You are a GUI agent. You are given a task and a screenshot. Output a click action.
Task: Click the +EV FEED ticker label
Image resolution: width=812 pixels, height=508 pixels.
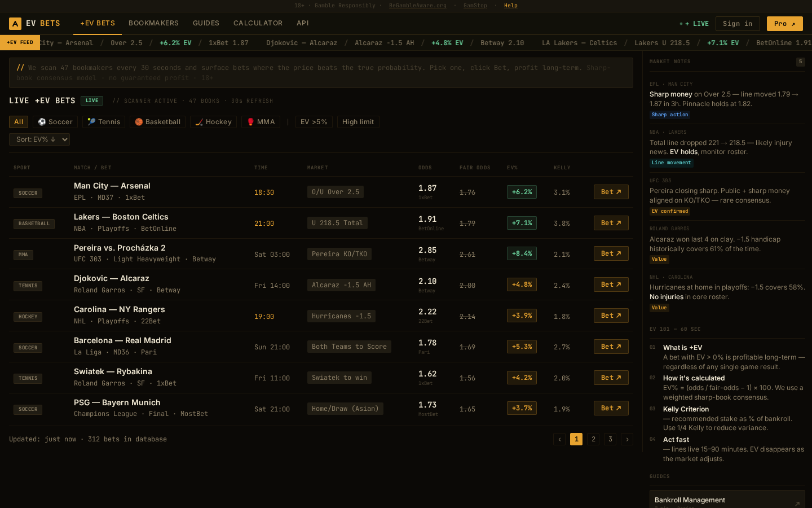[20, 43]
